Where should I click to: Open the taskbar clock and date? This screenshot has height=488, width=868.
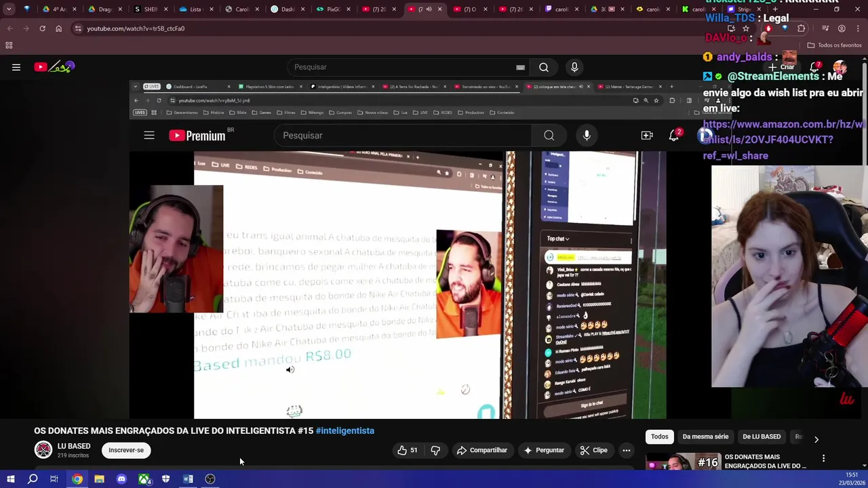click(x=852, y=479)
